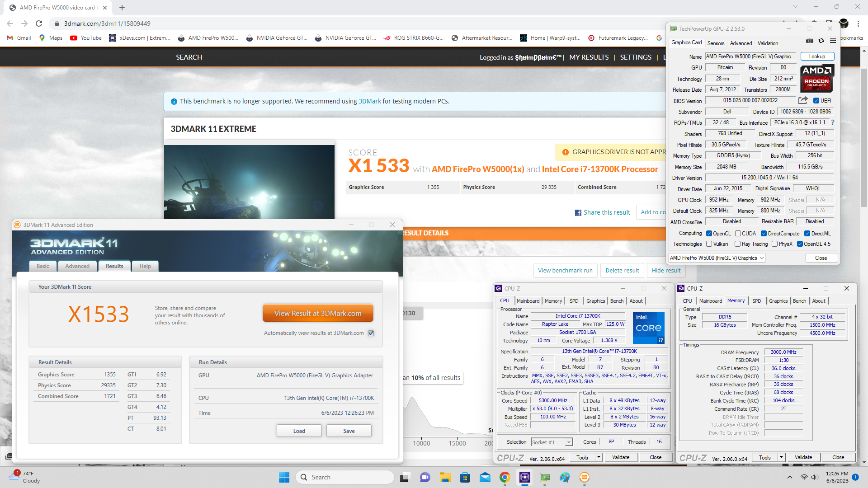868x488 pixels.
Task: Show hidden system tray icons chevron
Action: click(789, 477)
